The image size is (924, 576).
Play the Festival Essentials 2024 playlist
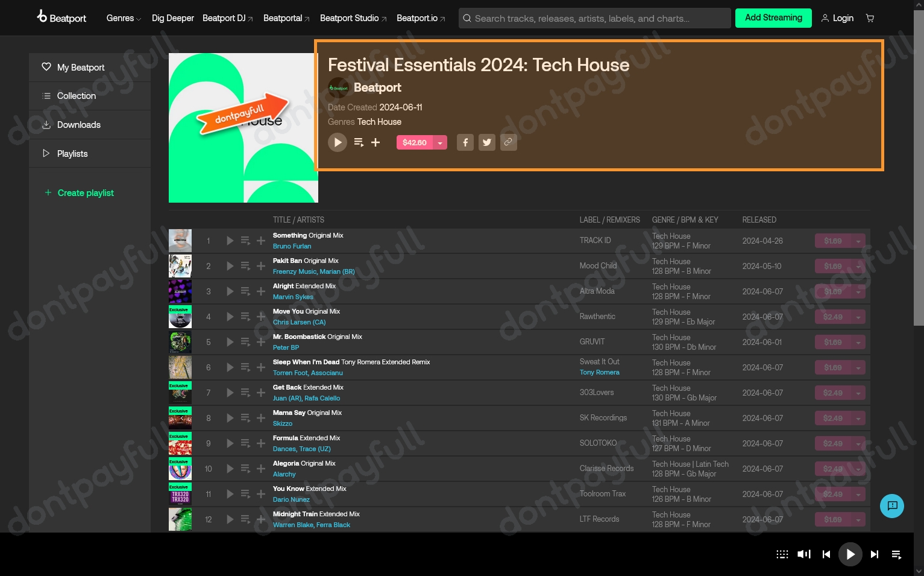(338, 142)
